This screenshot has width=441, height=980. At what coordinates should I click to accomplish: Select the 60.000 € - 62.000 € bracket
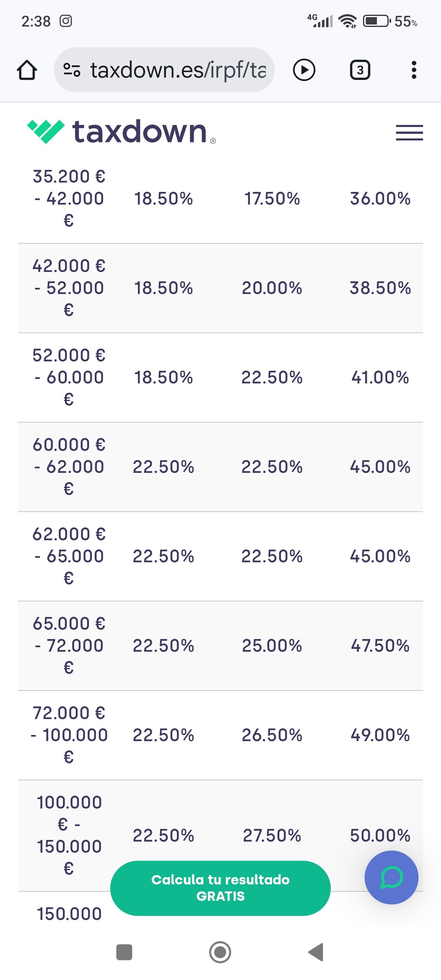tap(69, 467)
